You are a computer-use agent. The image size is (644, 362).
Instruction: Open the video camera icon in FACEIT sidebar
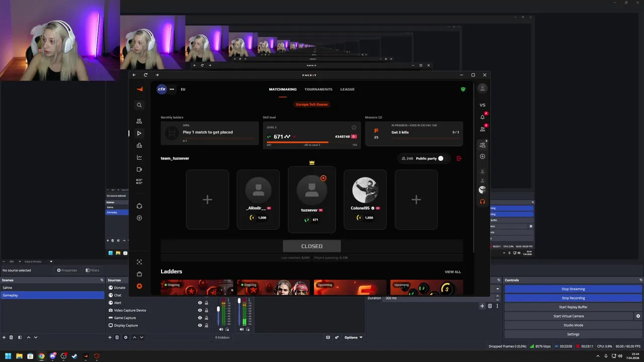pos(139,169)
